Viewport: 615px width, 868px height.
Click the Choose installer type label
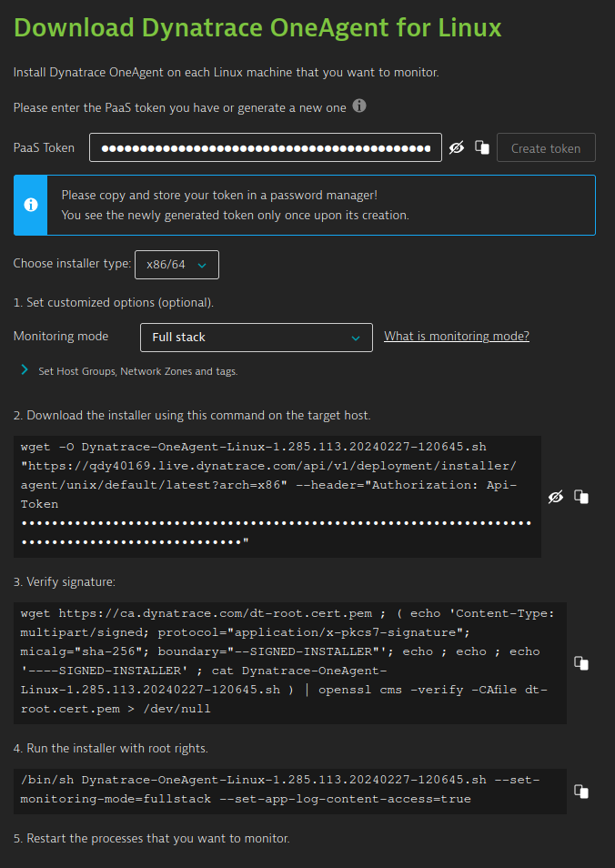[72, 264]
